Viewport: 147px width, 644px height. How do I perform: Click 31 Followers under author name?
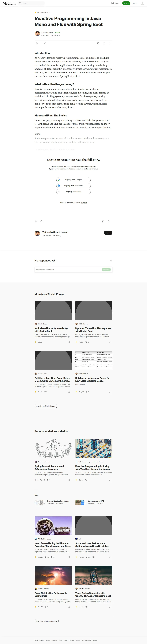[47, 236]
